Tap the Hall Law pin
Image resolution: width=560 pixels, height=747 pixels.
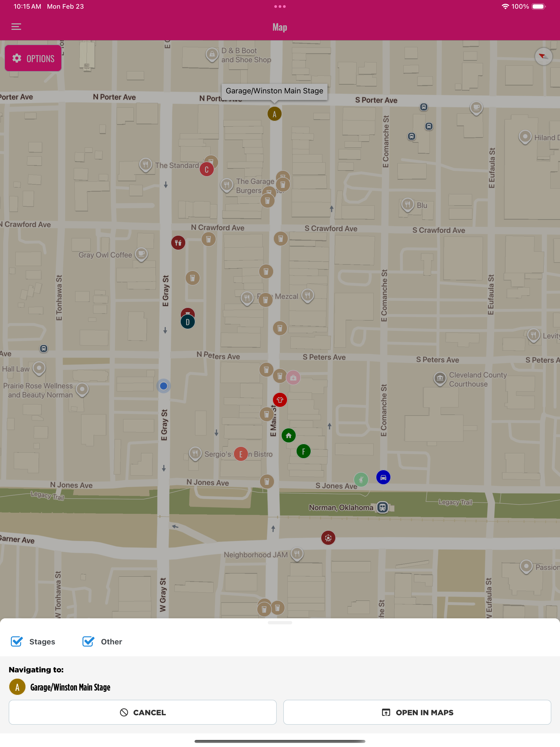(39, 368)
